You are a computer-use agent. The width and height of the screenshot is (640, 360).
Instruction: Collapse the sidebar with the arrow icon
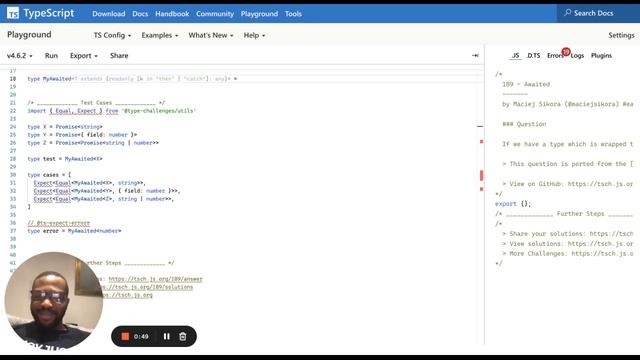tap(475, 56)
